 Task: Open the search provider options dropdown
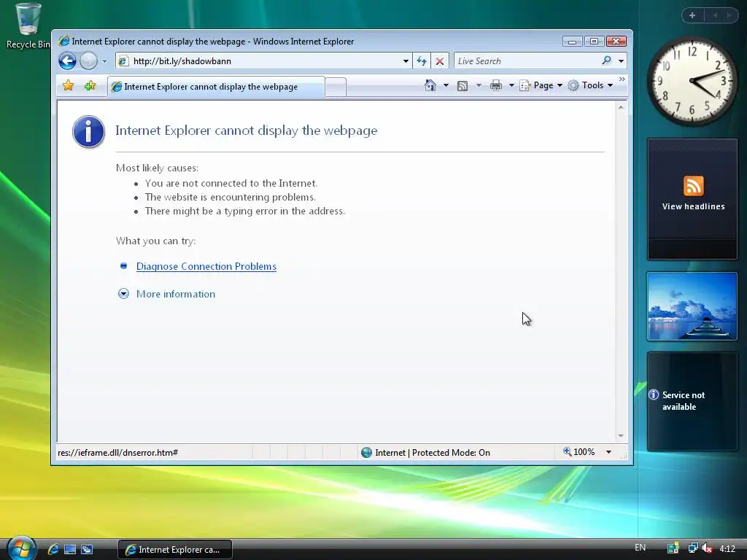[x=621, y=61]
